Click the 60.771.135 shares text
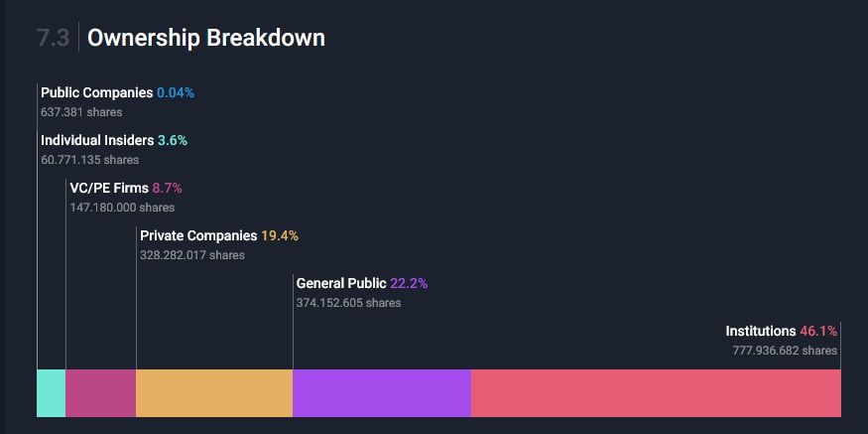Viewport: 868px width, 434px height. click(x=89, y=160)
